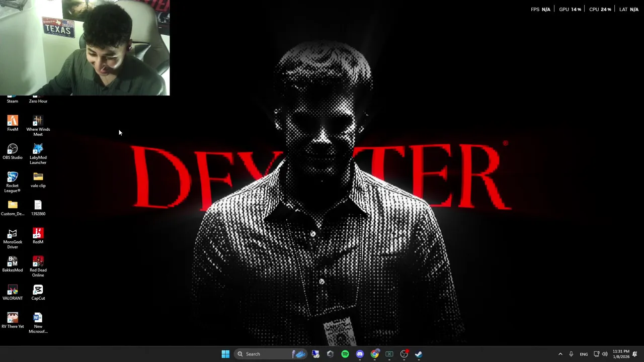The image size is (644, 362).
Task: Select the Rocket League desktop icon
Action: point(13,182)
